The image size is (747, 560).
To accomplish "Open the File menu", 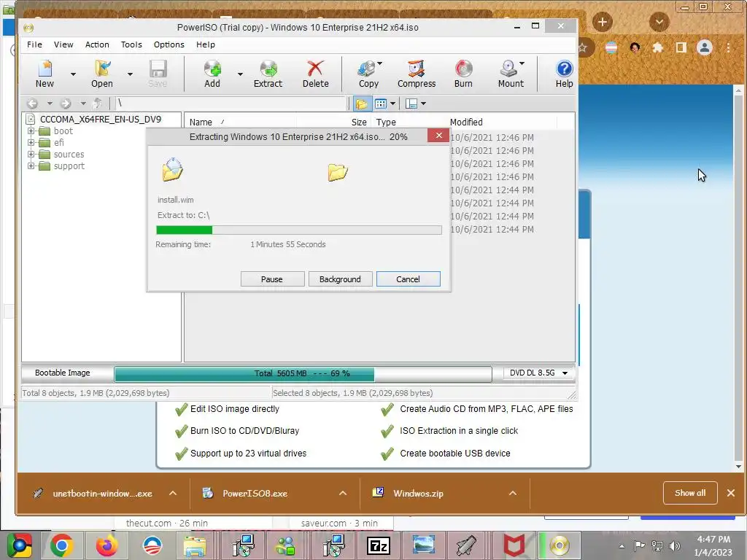I will tap(34, 44).
